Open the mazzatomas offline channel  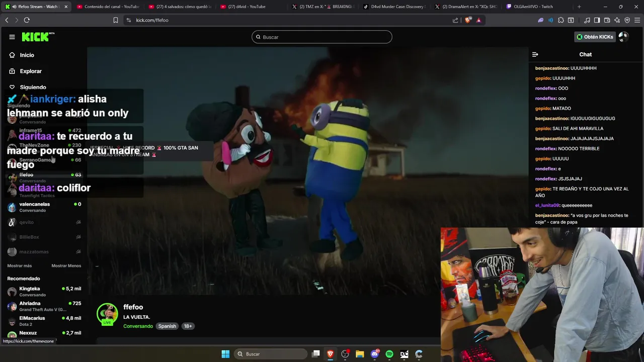pos(44,251)
